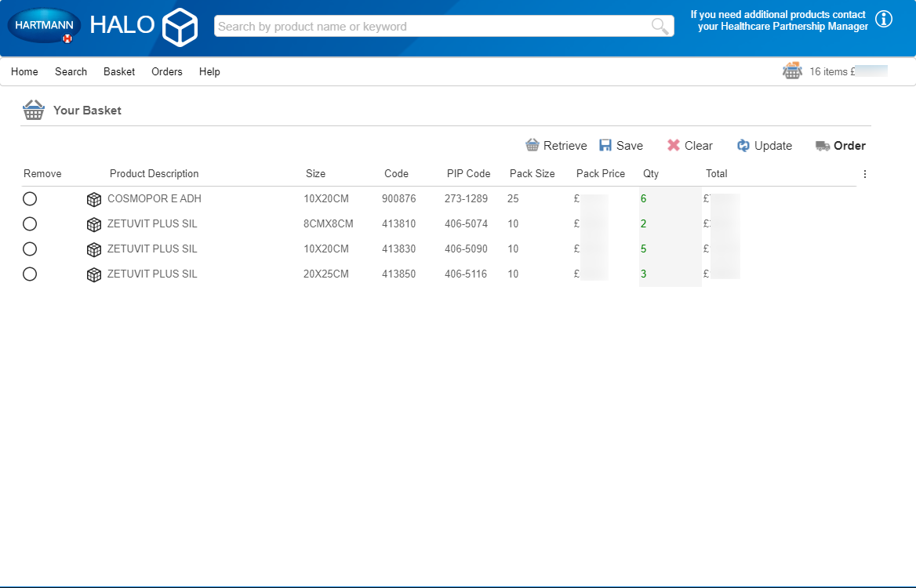Click PIP code 406-5074
The width and height of the screenshot is (916, 588).
[x=466, y=223]
